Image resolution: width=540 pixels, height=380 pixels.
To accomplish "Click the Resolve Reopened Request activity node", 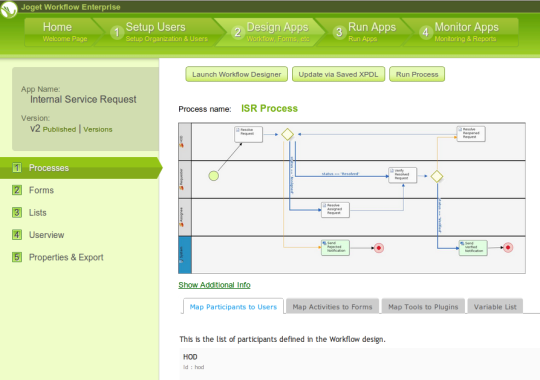I will pos(471,134).
